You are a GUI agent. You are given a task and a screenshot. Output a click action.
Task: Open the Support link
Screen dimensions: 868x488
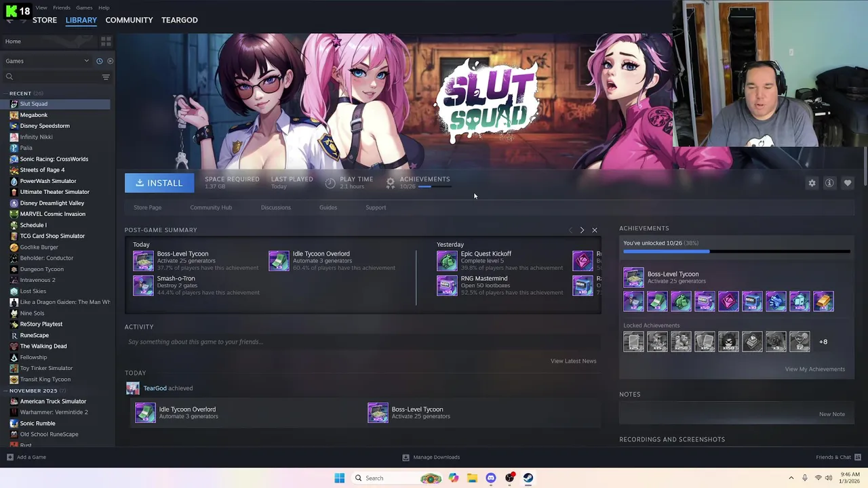(376, 207)
